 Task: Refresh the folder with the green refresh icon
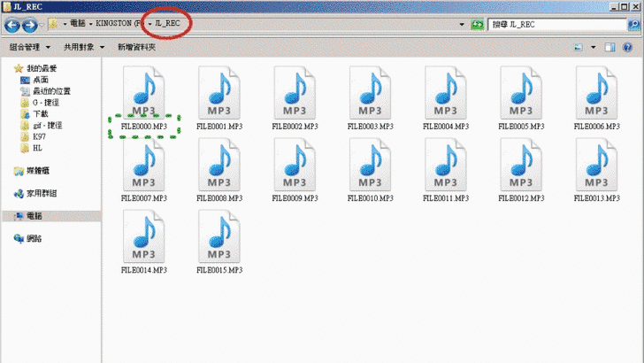pyautogui.click(x=478, y=24)
